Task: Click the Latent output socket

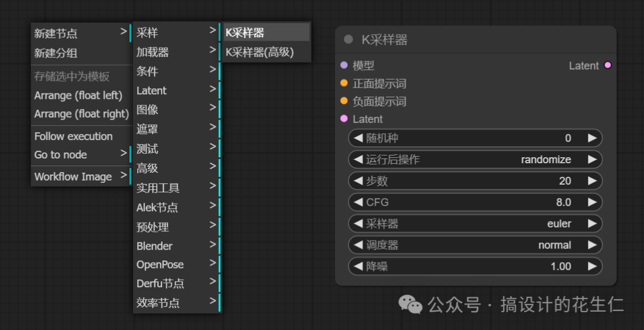Action: (608, 66)
